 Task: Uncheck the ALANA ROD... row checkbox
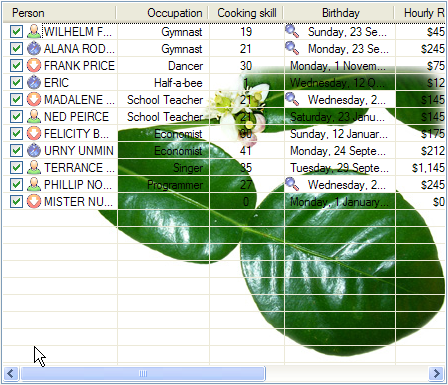pyautogui.click(x=16, y=49)
